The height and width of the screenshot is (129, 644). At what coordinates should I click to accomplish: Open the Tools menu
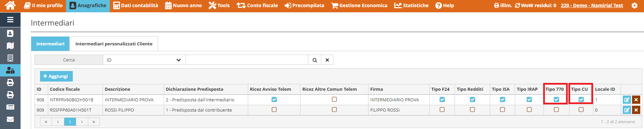tap(219, 5)
